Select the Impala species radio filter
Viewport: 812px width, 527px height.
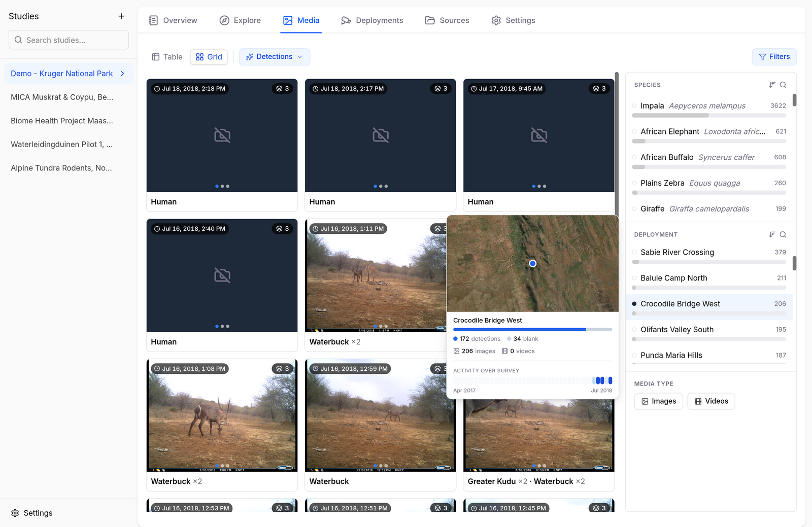[x=634, y=106]
